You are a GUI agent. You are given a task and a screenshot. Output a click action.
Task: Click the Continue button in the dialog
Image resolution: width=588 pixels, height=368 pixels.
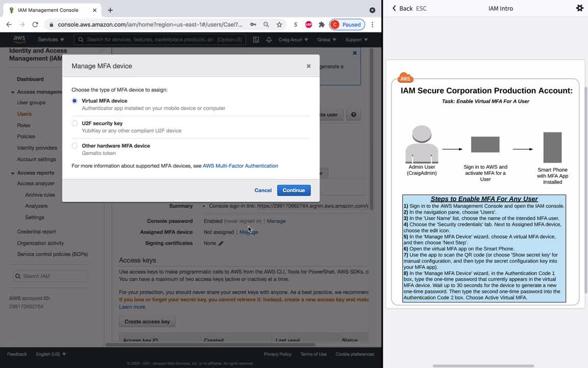coord(293,190)
